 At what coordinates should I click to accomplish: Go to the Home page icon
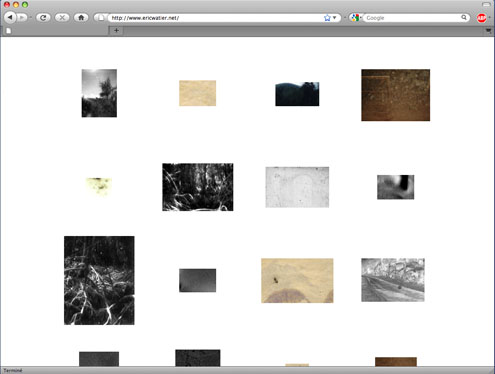click(81, 17)
